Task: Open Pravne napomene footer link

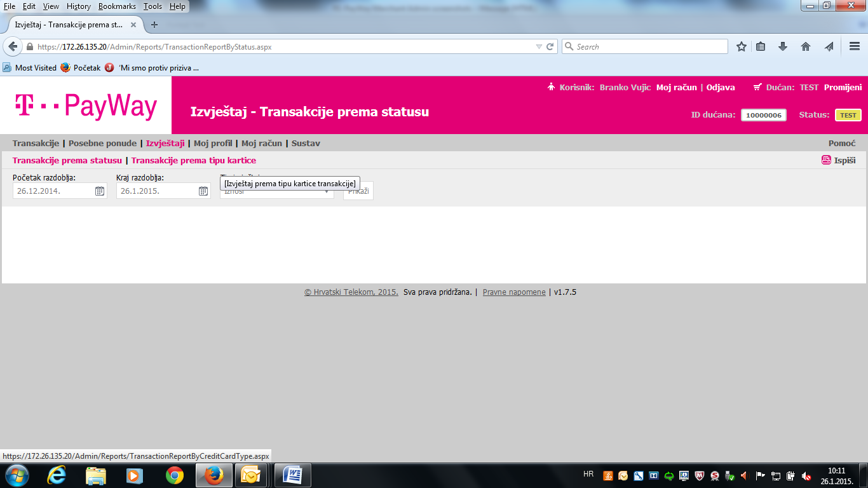Action: coord(514,292)
